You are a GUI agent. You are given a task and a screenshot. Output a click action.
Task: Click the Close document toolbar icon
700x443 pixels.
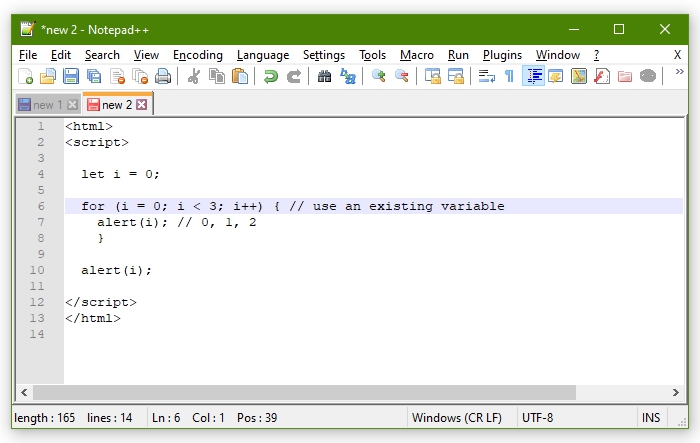point(117,76)
